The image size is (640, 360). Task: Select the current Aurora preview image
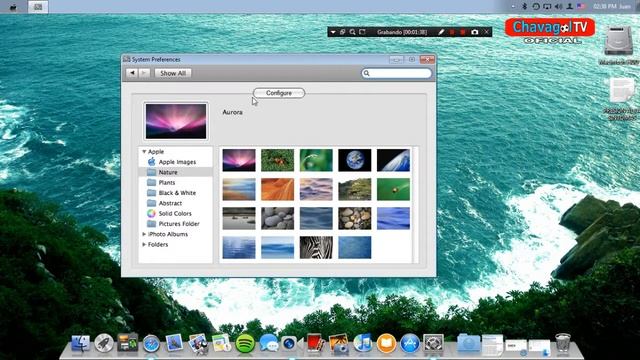coord(176,121)
